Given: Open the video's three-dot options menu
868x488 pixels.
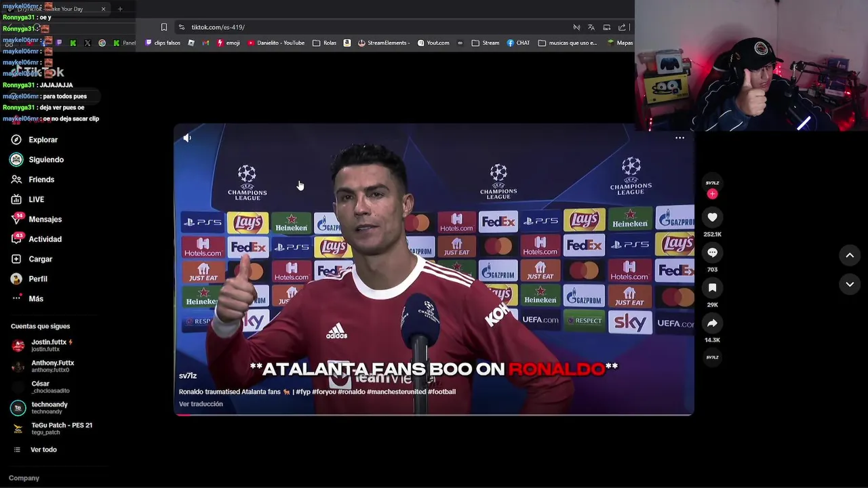Looking at the screenshot, I should (679, 138).
